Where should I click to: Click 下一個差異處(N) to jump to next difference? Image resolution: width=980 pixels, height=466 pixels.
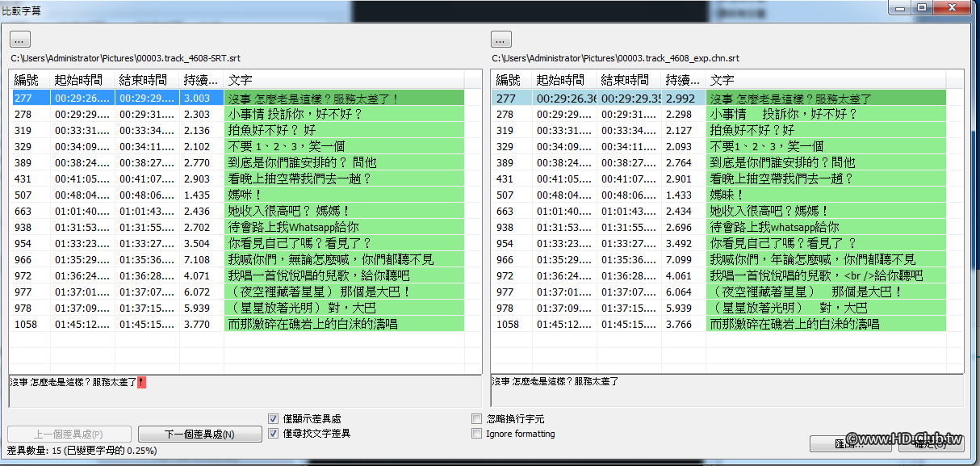(199, 433)
